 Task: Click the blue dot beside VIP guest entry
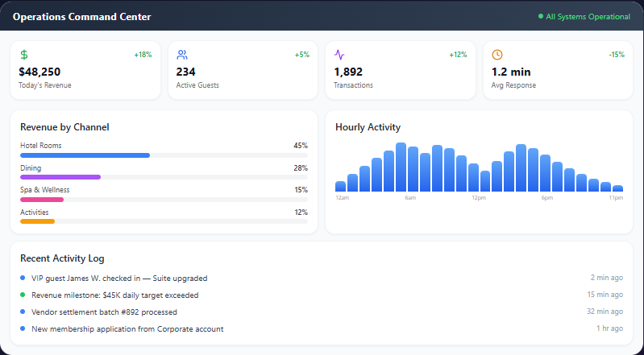tap(23, 278)
